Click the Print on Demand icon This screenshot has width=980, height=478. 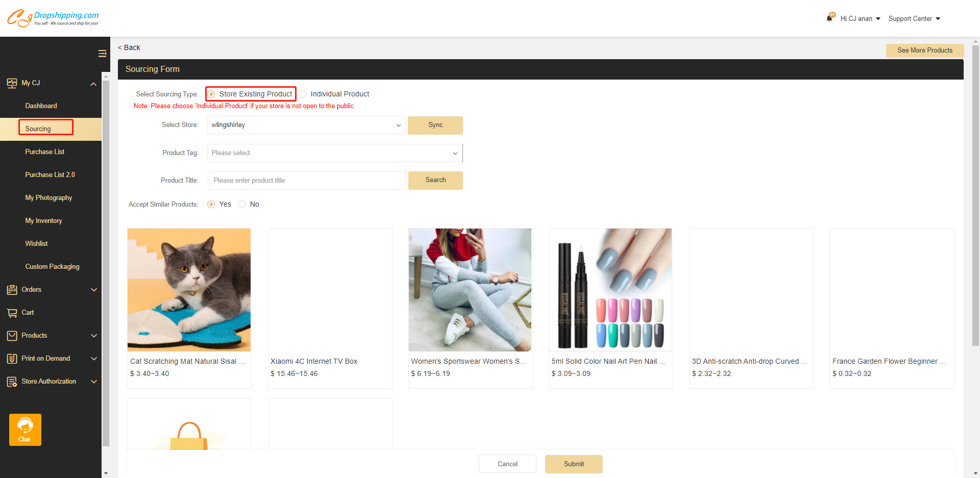(x=12, y=359)
